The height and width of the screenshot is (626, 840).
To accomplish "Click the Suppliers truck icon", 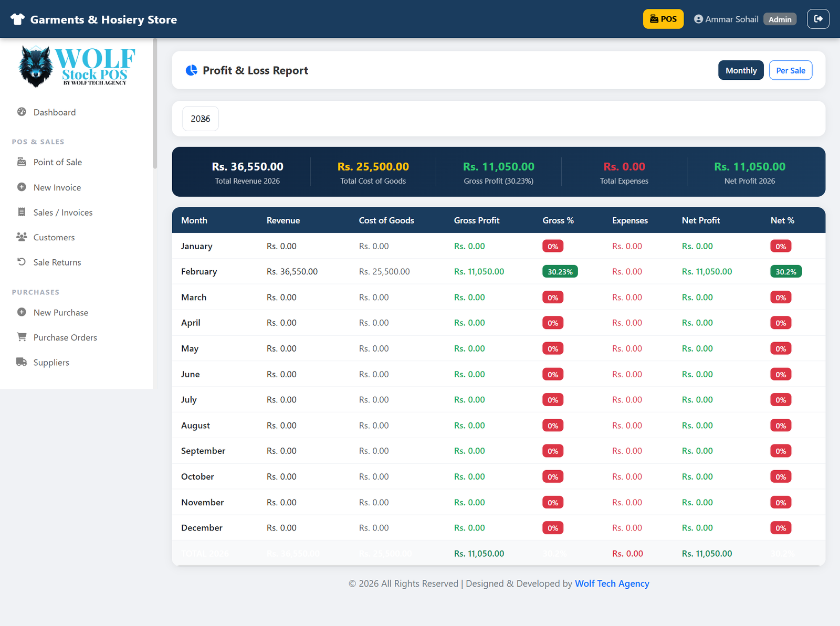I will [22, 362].
